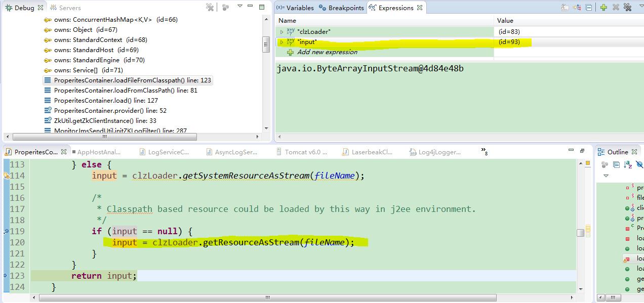Show hidden editor tabs list
The image size is (644, 303).
(x=484, y=151)
